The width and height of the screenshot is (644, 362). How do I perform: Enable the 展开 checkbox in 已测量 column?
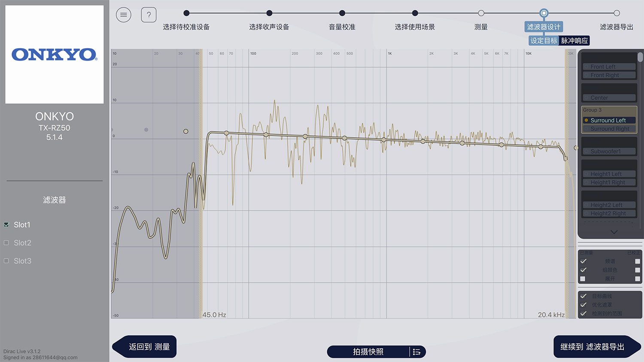(x=583, y=278)
